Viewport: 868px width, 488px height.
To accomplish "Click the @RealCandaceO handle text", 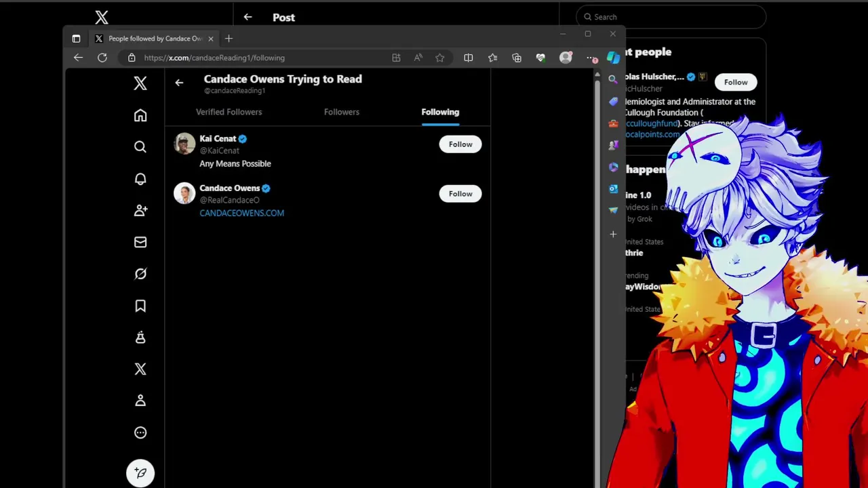I will click(229, 200).
